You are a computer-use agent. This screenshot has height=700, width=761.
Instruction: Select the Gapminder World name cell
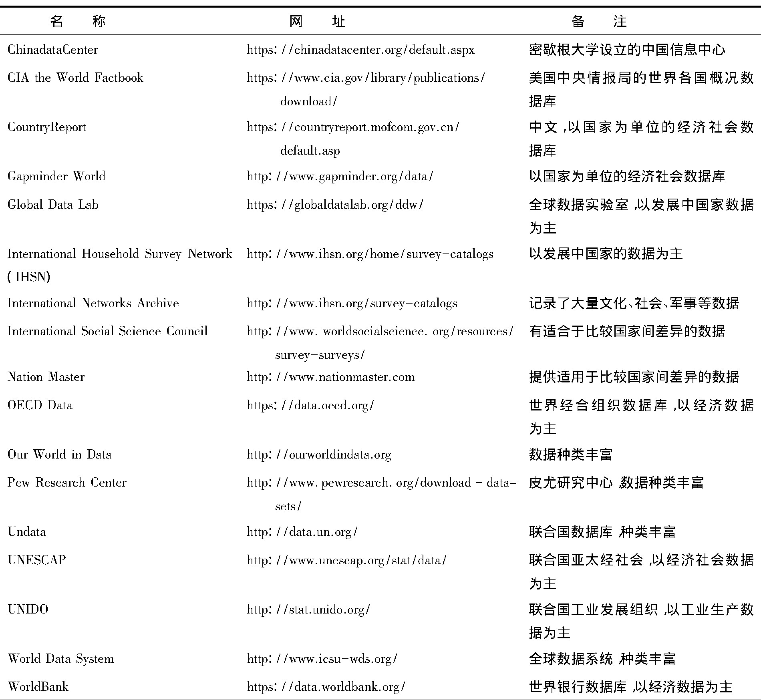56,176
